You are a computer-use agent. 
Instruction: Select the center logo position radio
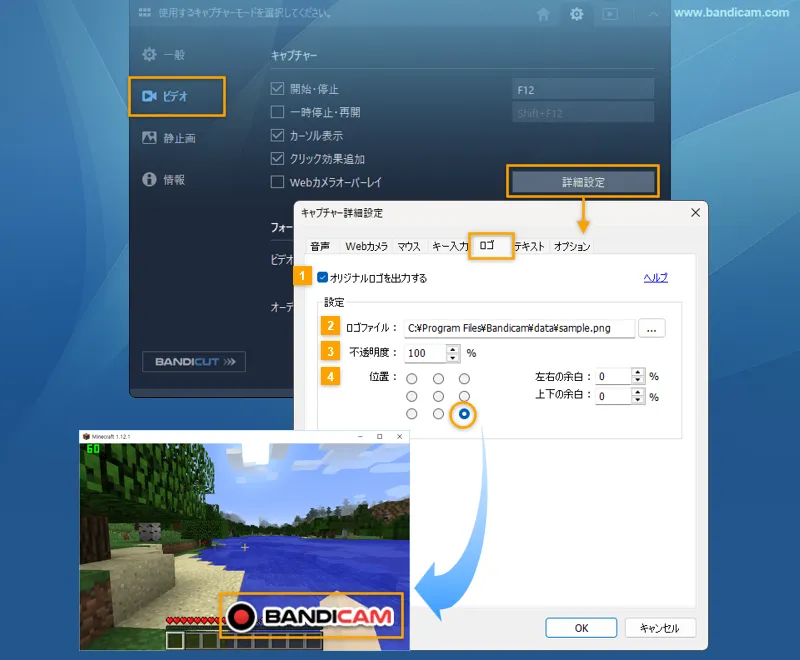438,396
